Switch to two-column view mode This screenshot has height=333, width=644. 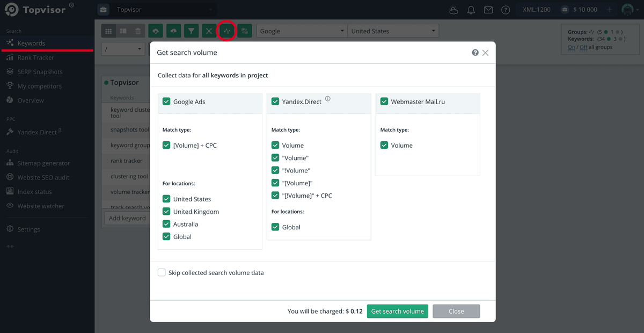pyautogui.click(x=123, y=31)
